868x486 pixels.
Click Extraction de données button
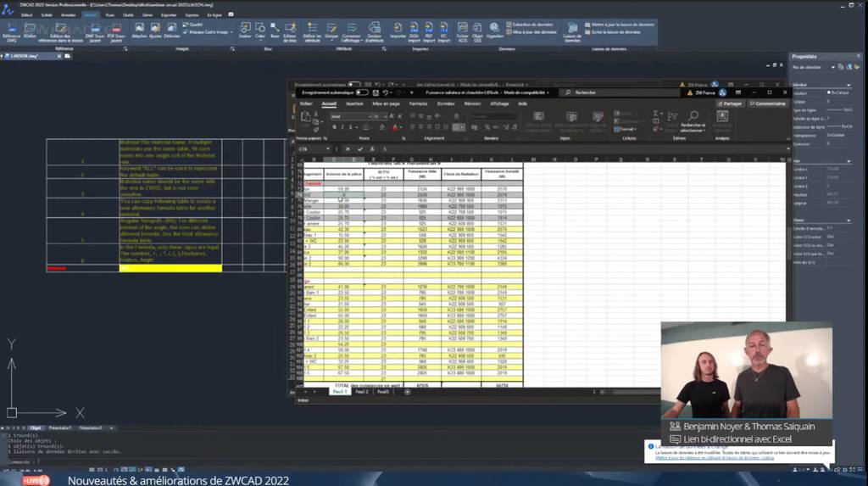point(529,25)
